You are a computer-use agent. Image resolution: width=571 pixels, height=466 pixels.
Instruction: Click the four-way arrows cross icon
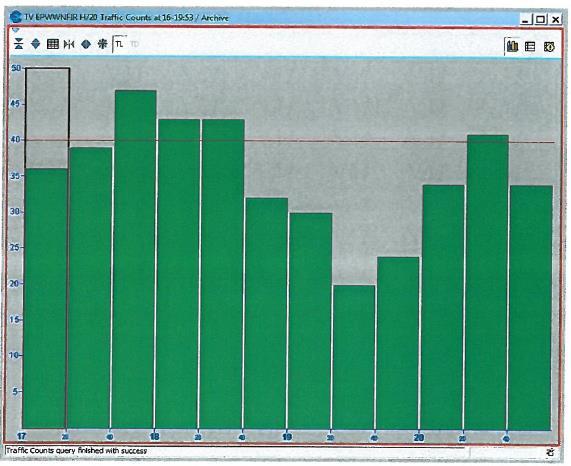click(x=102, y=44)
